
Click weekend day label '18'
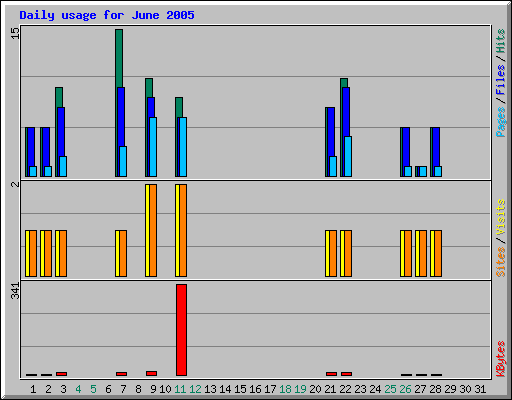coord(285,389)
